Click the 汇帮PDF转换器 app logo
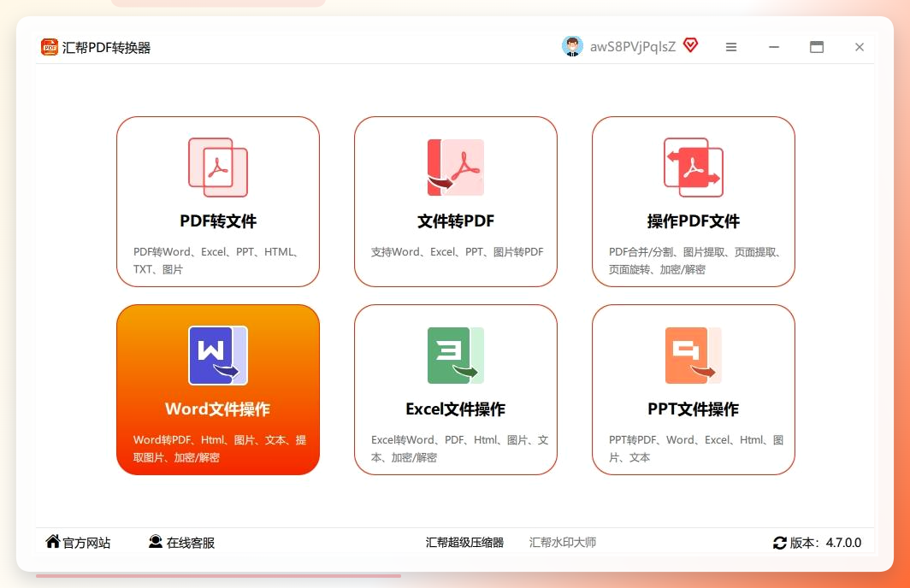This screenshot has height=588, width=910. tap(50, 47)
